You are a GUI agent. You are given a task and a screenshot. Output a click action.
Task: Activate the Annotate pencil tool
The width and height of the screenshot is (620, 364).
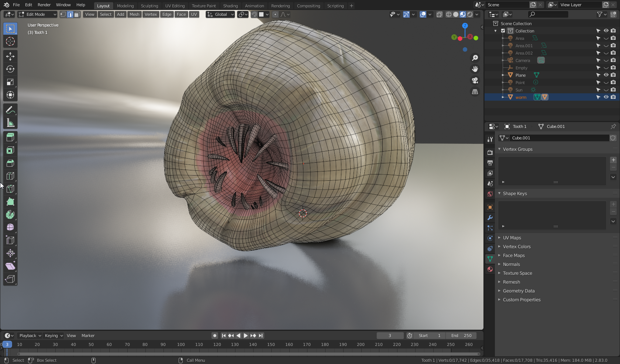pos(10,110)
